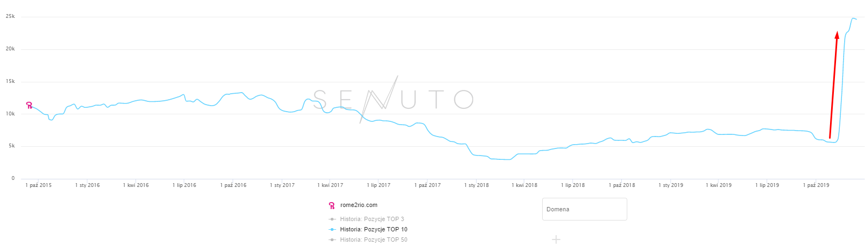868x246 pixels.
Task: Click the rome2rio icon in the legend
Action: pos(331,205)
